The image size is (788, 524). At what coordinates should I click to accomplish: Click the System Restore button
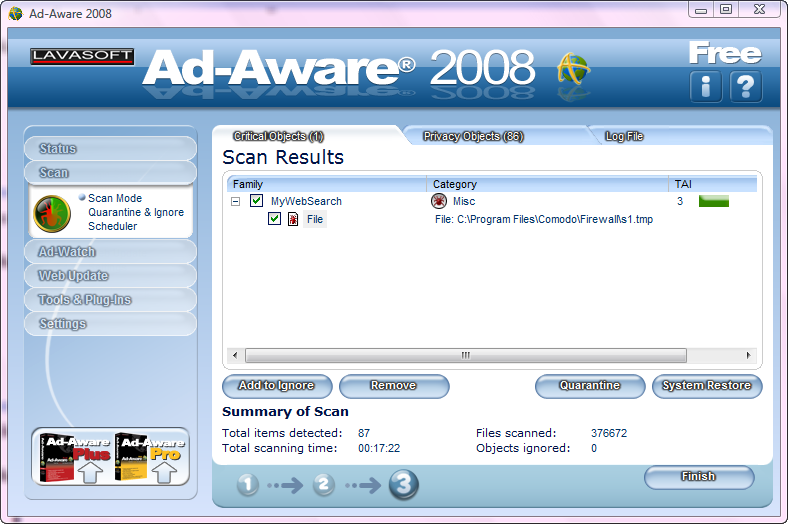pyautogui.click(x=707, y=386)
